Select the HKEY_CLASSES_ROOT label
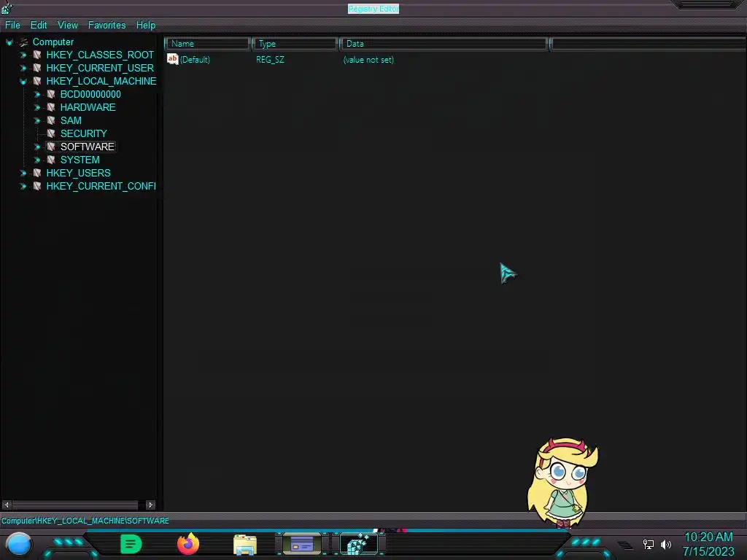747x560 pixels. (x=100, y=55)
